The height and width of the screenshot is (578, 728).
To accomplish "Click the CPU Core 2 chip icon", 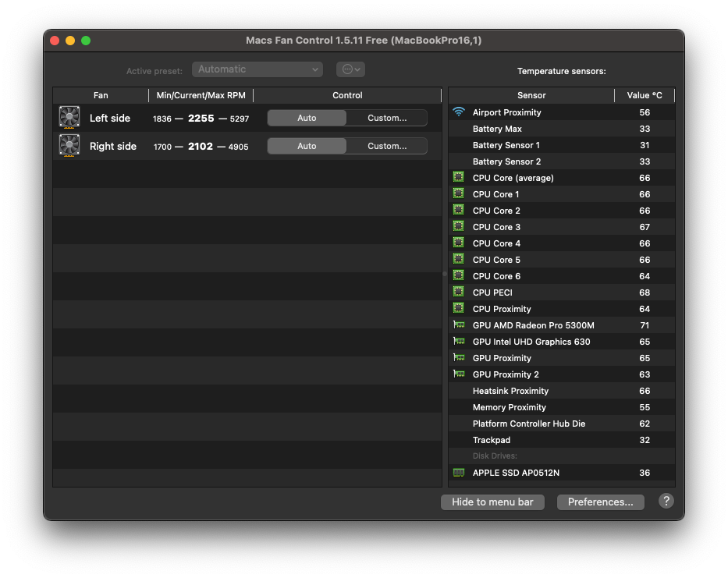I will point(458,209).
